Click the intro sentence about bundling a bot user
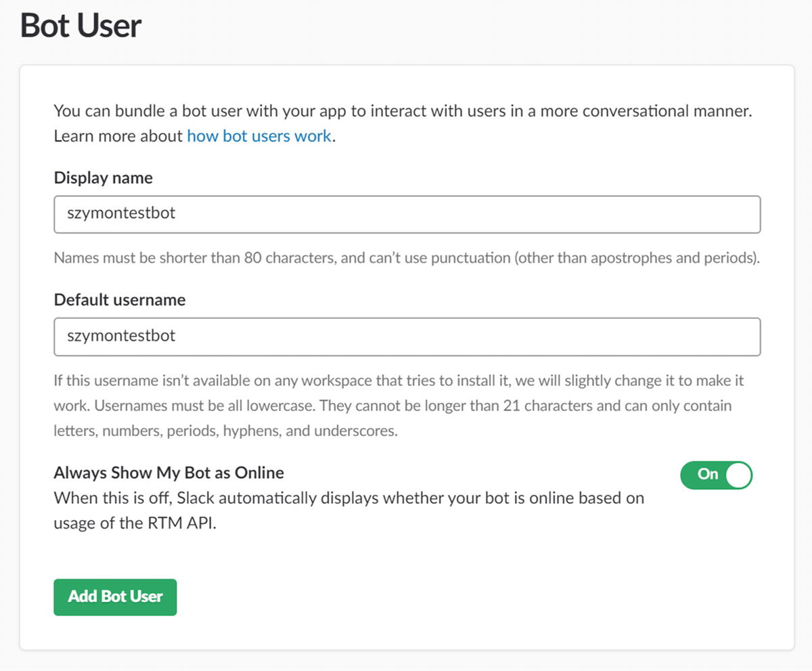 coord(403,111)
